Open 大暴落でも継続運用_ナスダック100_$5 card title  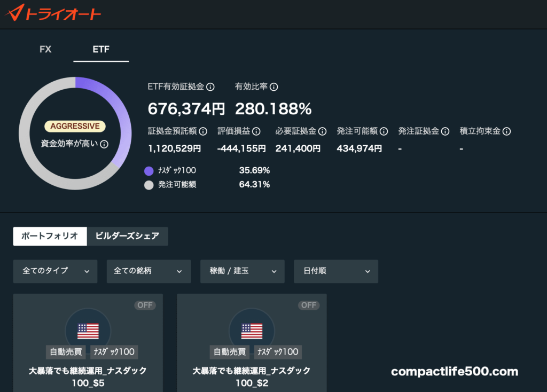point(88,377)
